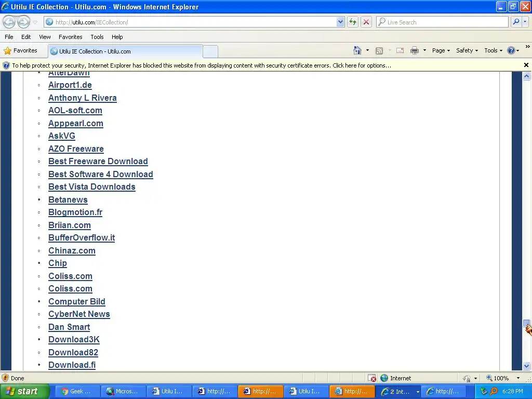
Task: Go forward using the Forward arrow button
Action: point(23,22)
